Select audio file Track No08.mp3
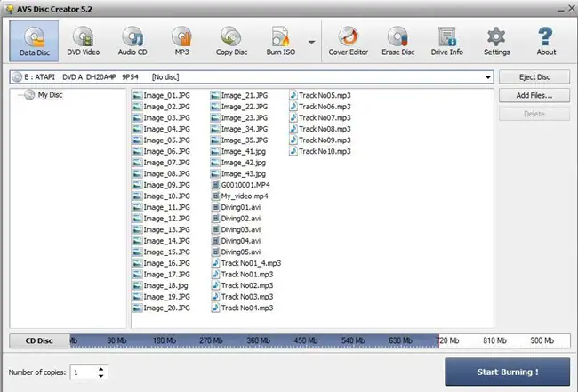578x392 pixels. (x=320, y=129)
